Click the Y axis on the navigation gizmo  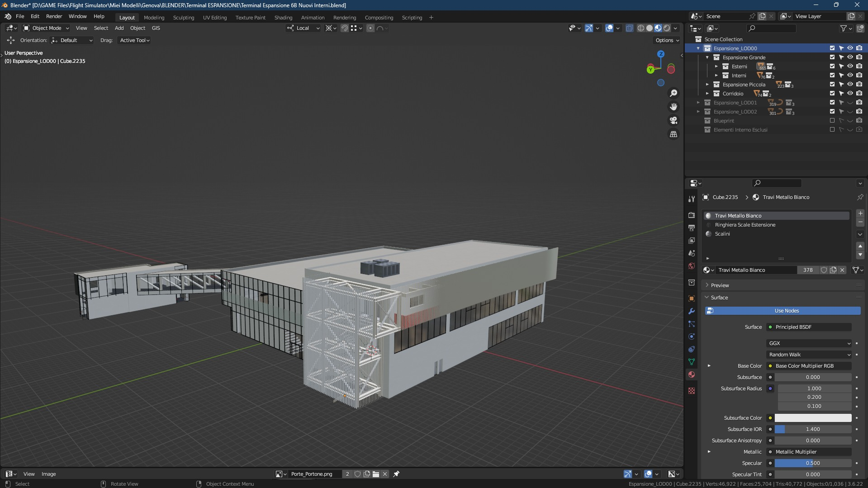tap(650, 69)
